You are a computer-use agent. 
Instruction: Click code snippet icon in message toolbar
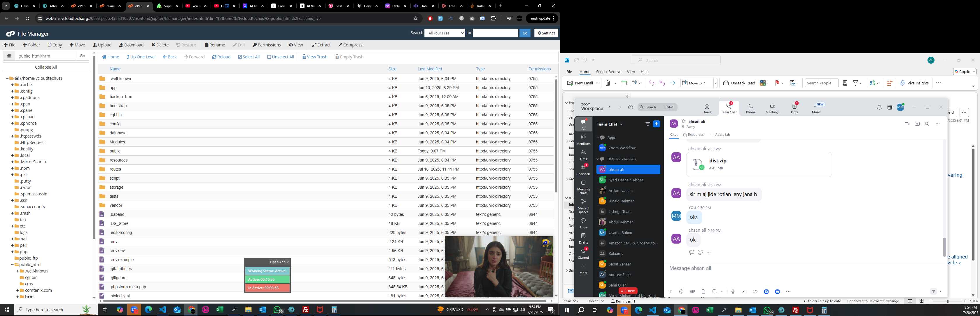[755, 292]
